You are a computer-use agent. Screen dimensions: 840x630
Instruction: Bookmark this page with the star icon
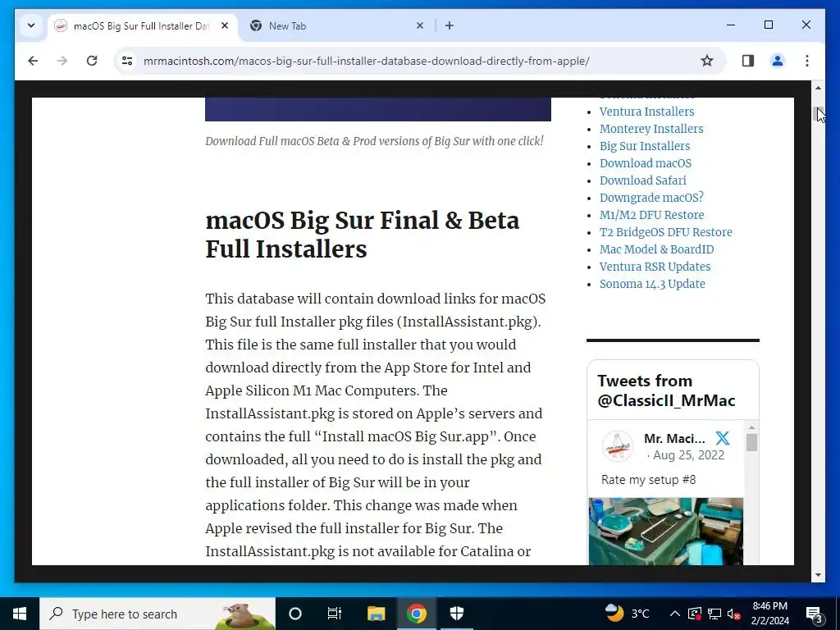pos(706,61)
